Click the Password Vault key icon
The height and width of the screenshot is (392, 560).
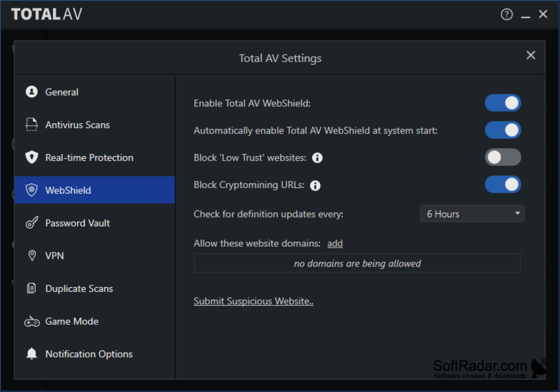point(32,222)
